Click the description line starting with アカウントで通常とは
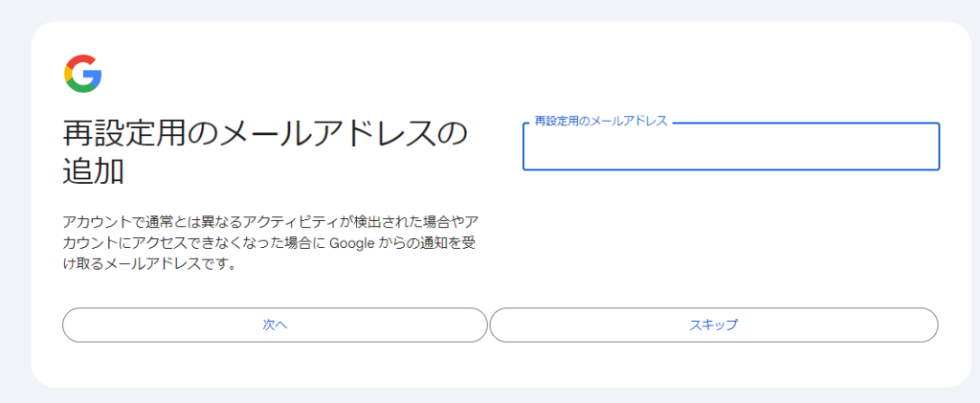980x403 pixels. click(269, 222)
